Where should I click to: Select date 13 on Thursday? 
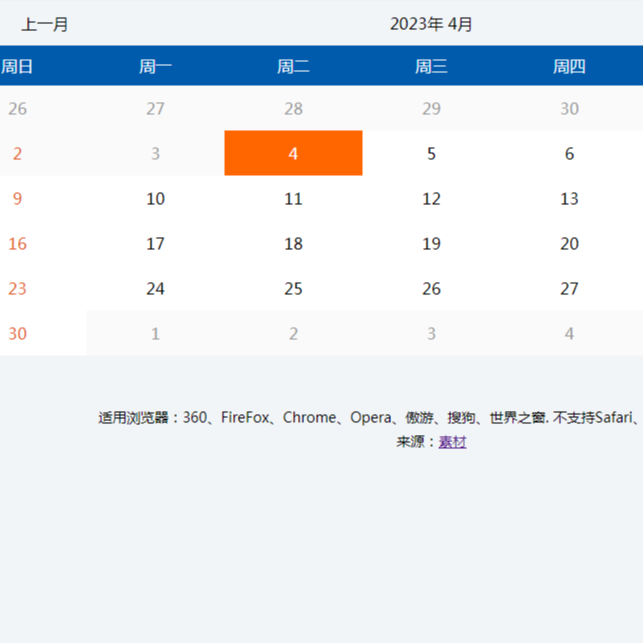569,198
